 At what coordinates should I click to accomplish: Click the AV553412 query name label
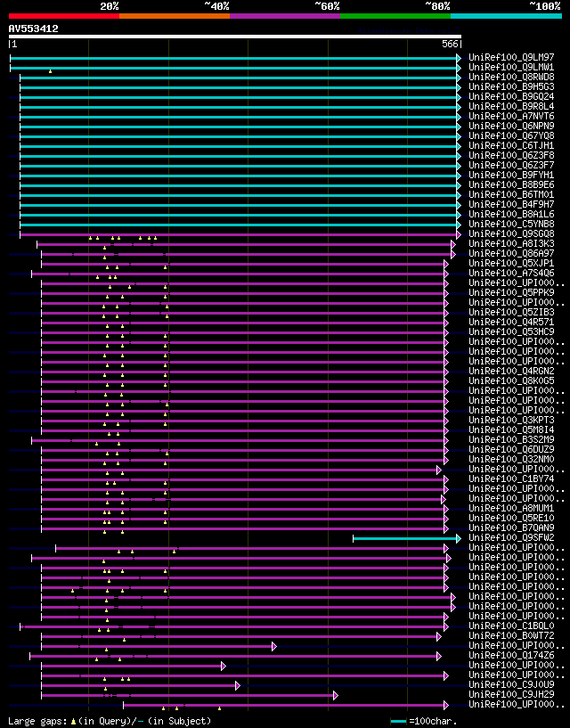tap(34, 29)
